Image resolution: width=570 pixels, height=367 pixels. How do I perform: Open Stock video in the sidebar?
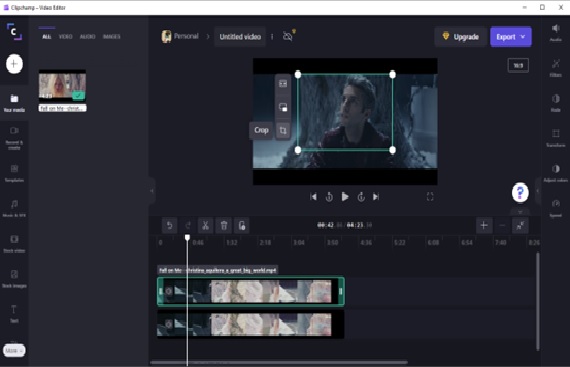coord(14,243)
